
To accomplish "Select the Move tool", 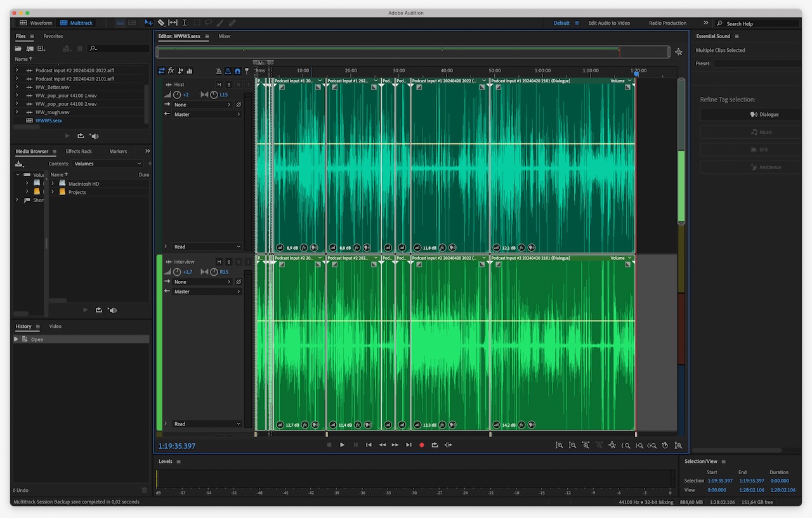I will point(148,23).
